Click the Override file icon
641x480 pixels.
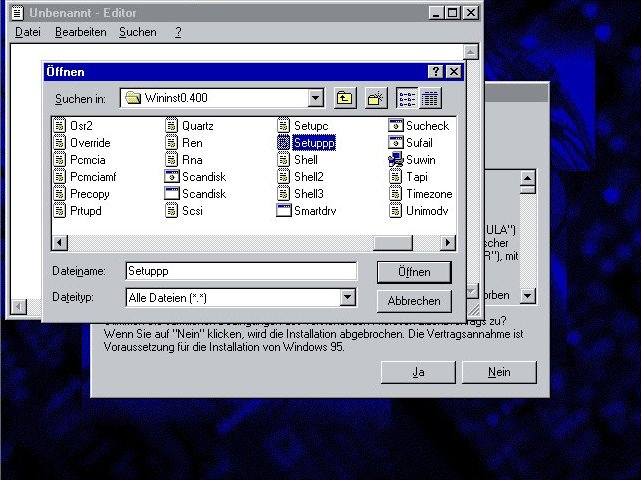click(60, 143)
